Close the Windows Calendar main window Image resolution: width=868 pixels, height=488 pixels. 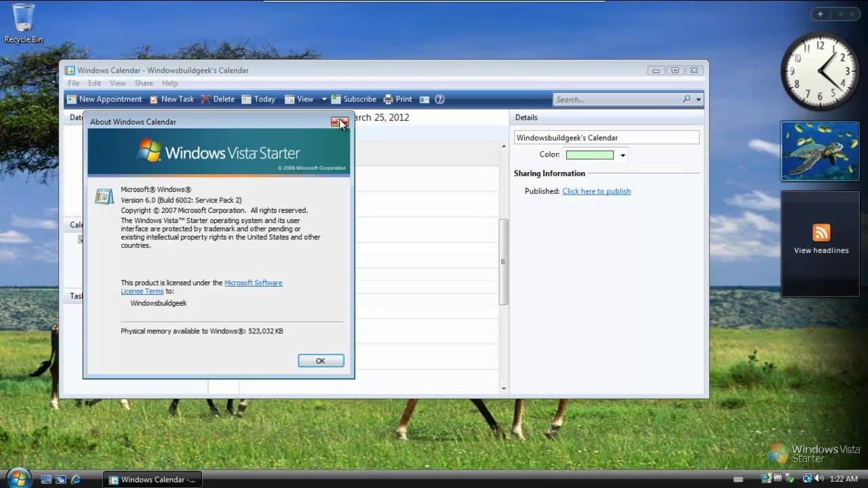click(694, 70)
